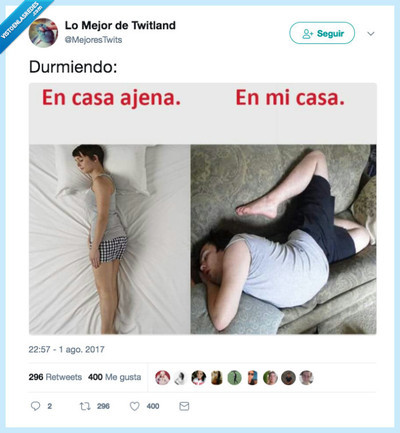Open Lo Mejor de Twitland profile avatar

pyautogui.click(x=44, y=33)
